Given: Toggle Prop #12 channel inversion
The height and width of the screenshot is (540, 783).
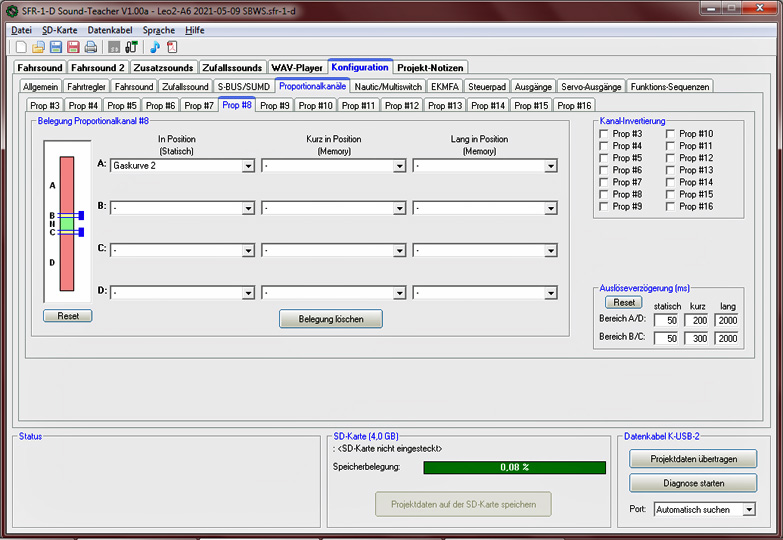Looking at the screenshot, I should pos(670,158).
